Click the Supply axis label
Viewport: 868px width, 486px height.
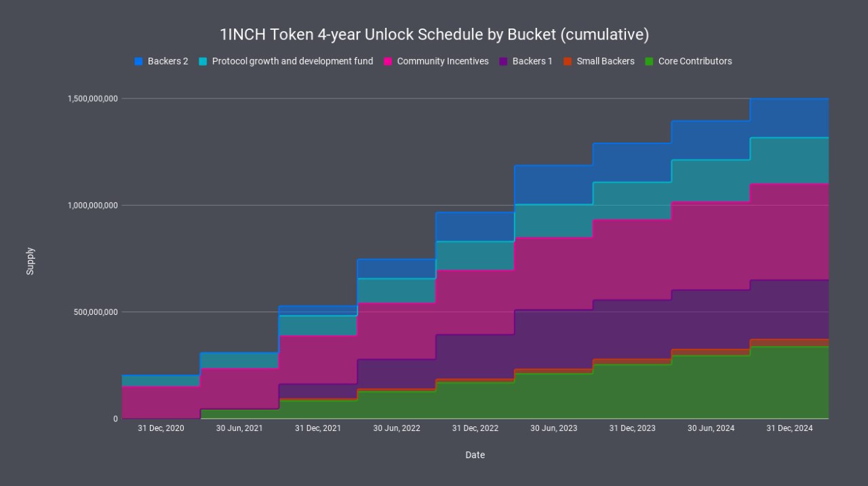tap(30, 261)
